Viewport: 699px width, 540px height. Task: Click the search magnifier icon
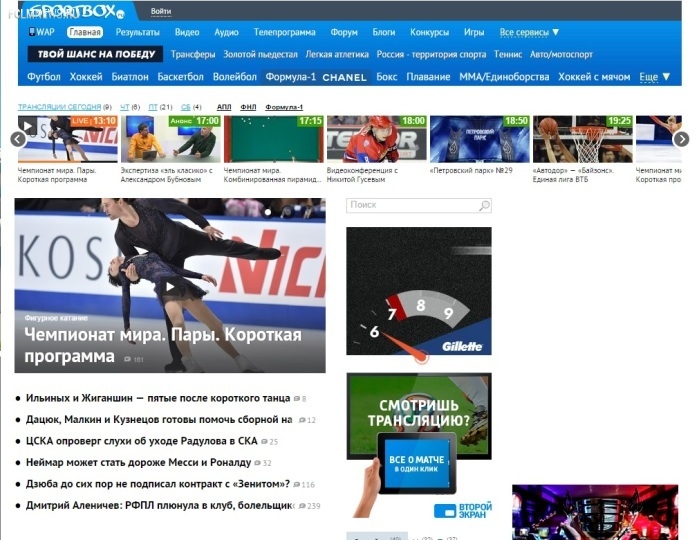click(x=485, y=206)
